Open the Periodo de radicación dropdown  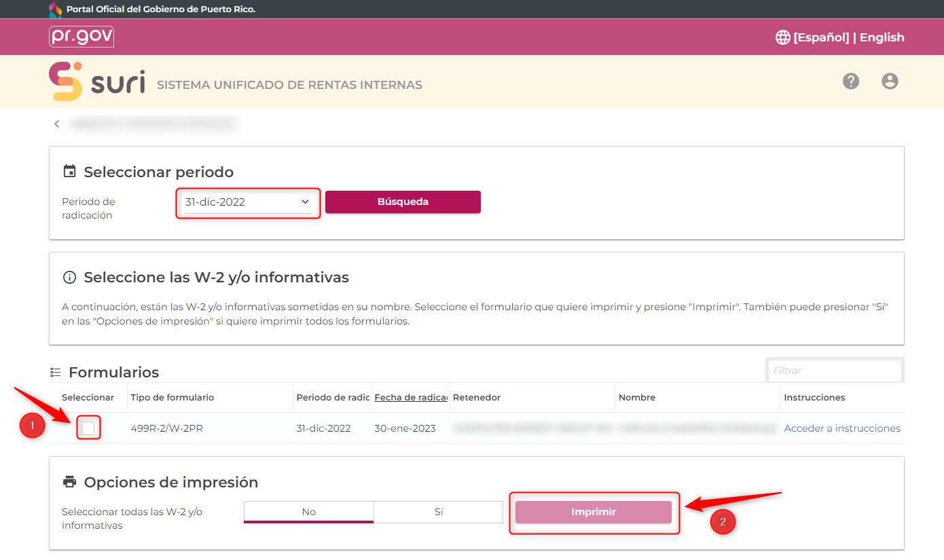point(247,202)
